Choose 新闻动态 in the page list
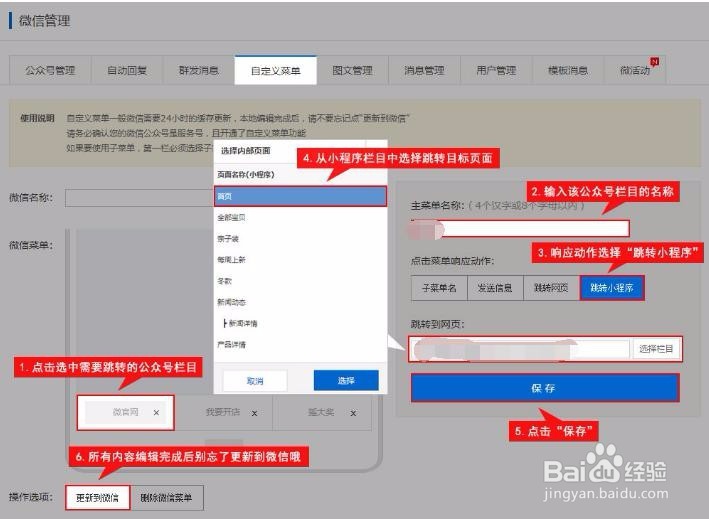 click(x=300, y=302)
